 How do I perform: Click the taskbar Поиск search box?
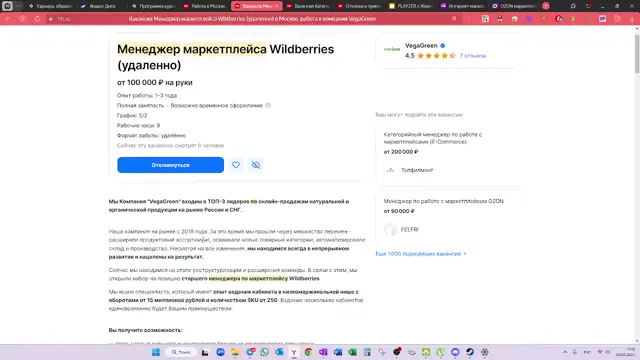coord(181,352)
